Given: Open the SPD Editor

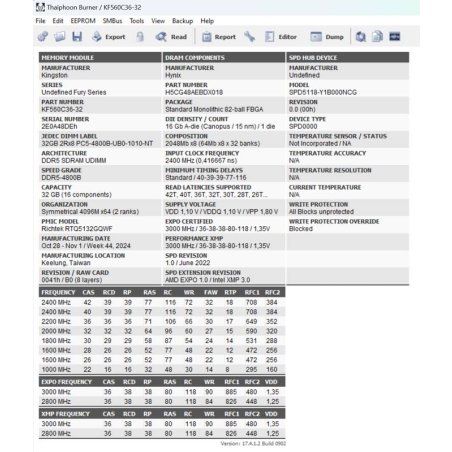Looking at the screenshot, I should (281, 37).
